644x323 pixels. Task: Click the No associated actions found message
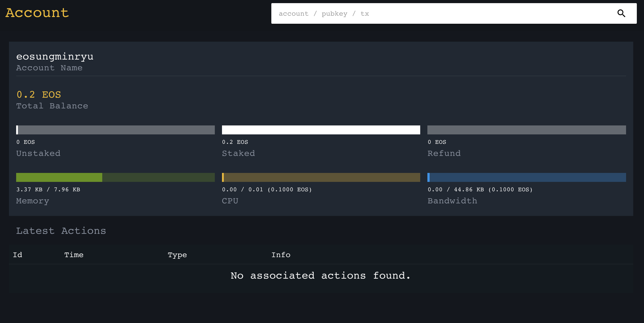pyautogui.click(x=320, y=276)
